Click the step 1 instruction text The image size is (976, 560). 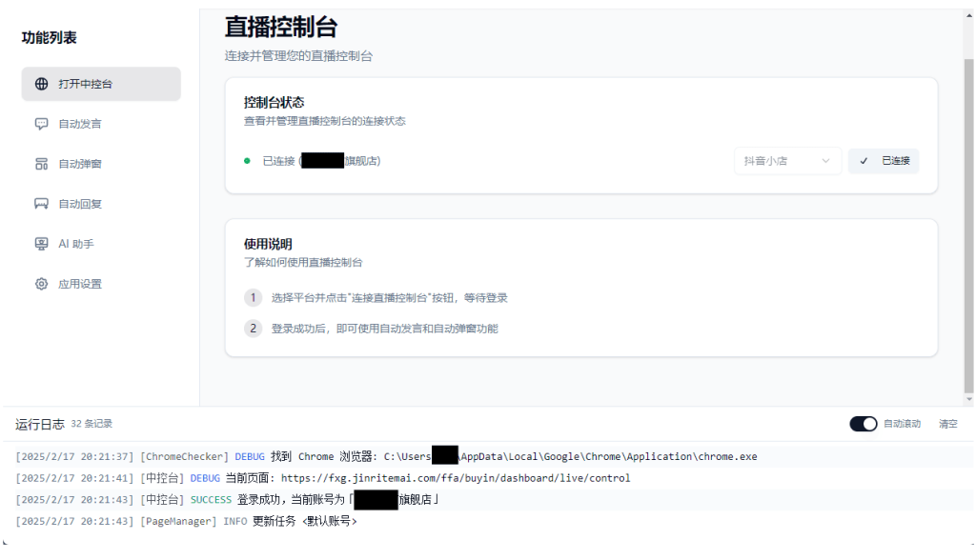pos(389,298)
